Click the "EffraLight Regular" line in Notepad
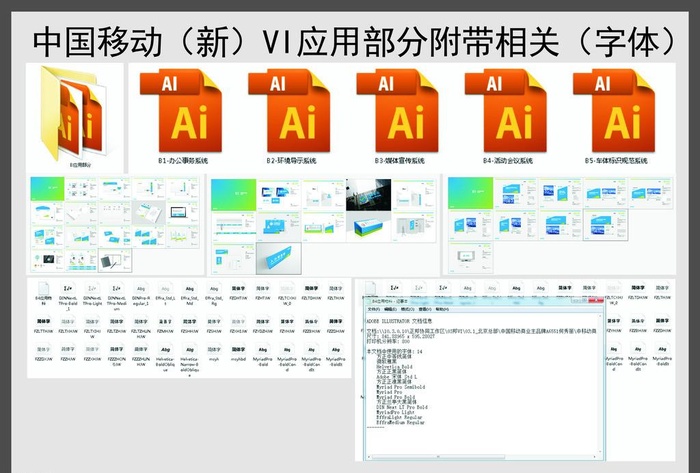Screen dimensions: 700x473 (x=399, y=417)
